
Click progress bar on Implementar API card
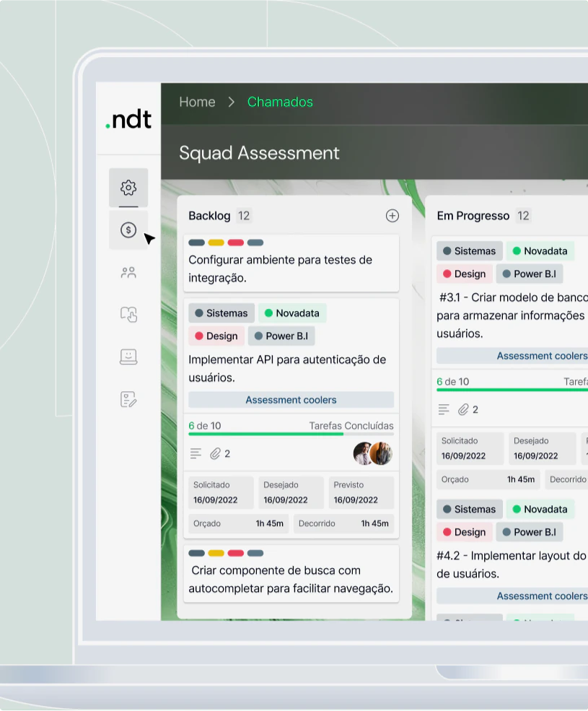click(291, 434)
